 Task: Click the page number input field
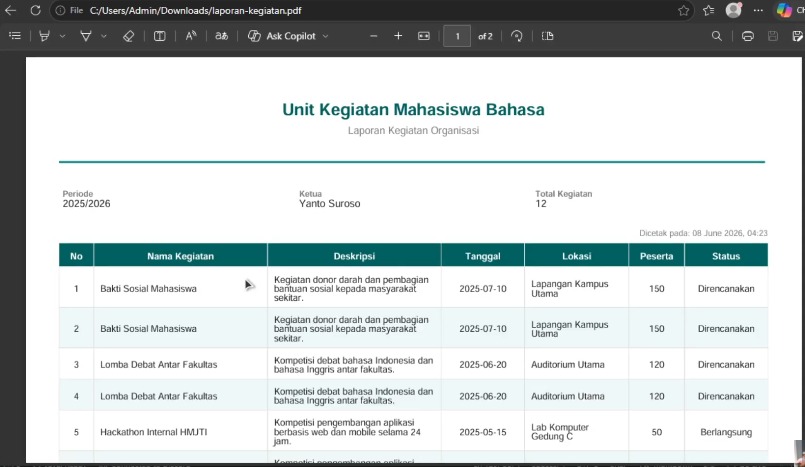click(457, 36)
